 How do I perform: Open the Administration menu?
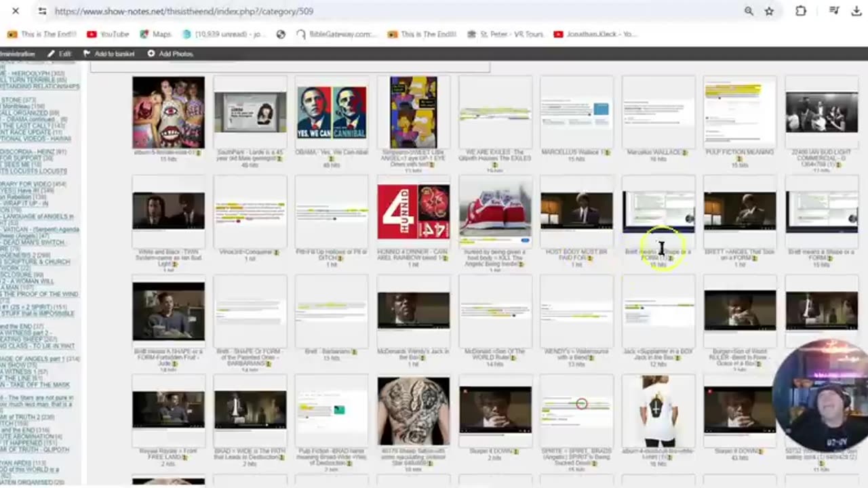(18, 54)
